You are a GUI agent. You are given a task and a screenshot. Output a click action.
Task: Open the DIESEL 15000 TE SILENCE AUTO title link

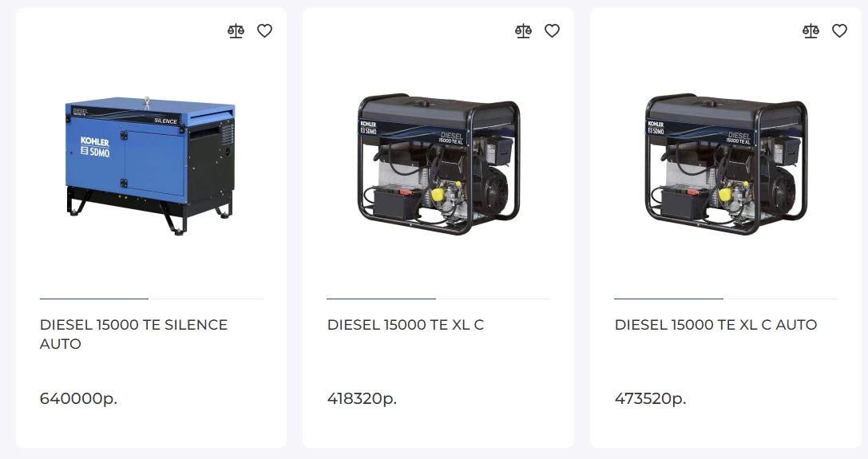(133, 334)
